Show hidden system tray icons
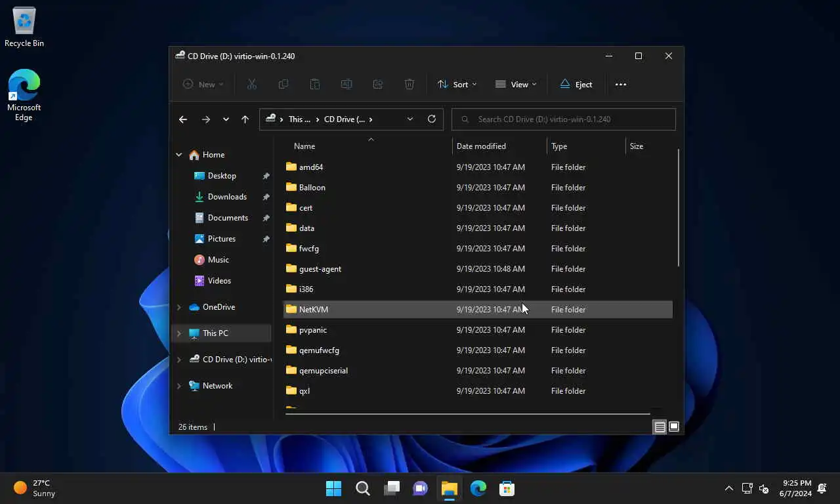 [728, 488]
